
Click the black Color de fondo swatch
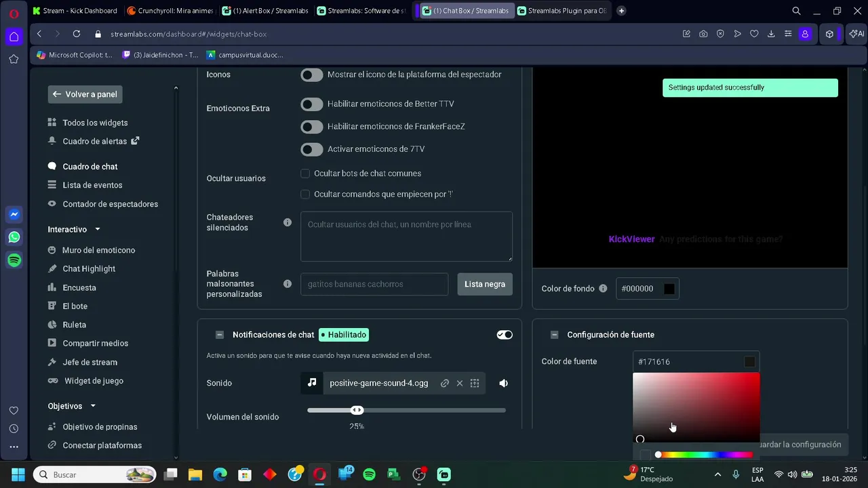[x=669, y=289]
